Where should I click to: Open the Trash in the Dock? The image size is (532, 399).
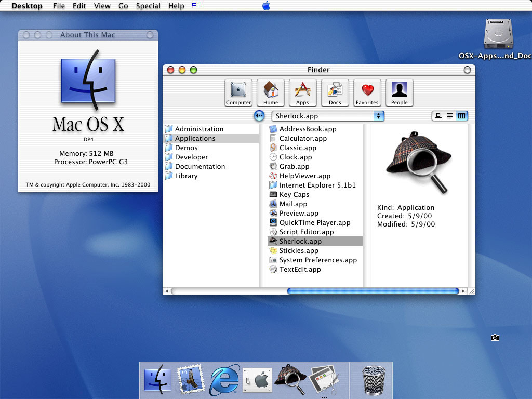tap(373, 380)
